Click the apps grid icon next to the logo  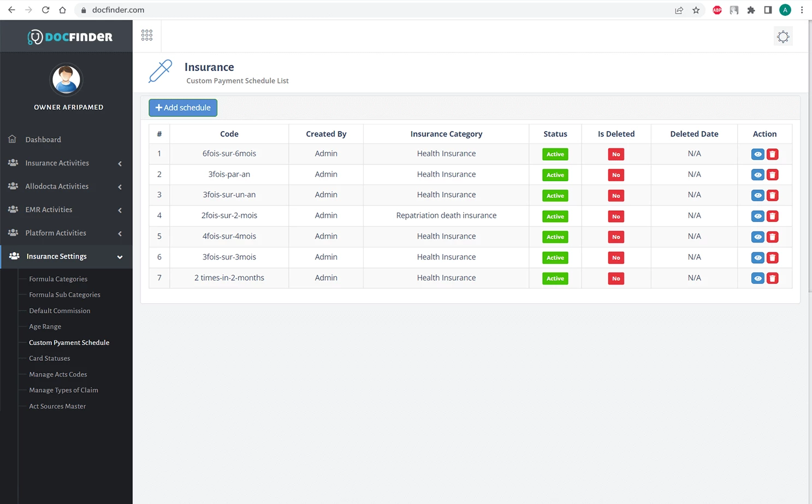pyautogui.click(x=146, y=34)
